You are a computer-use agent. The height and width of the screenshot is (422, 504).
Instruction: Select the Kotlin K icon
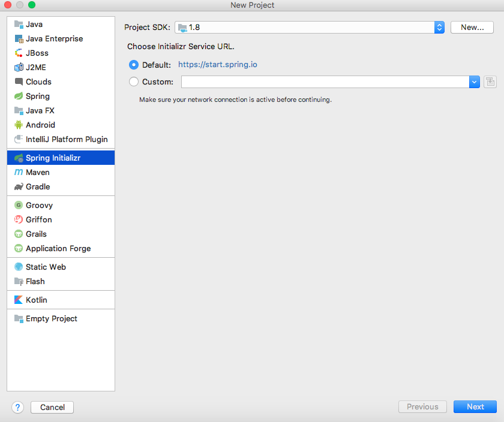click(x=19, y=300)
